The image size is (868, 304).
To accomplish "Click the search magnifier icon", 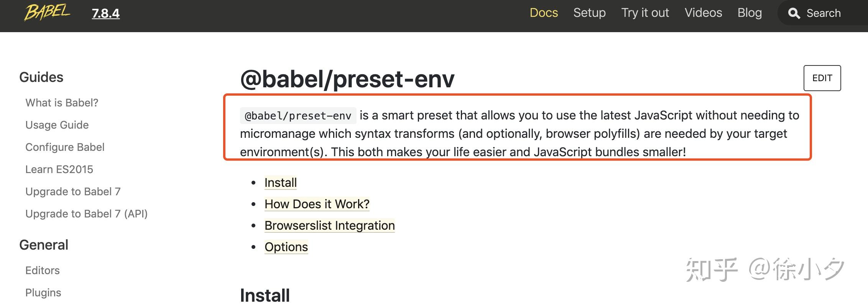I will [794, 13].
